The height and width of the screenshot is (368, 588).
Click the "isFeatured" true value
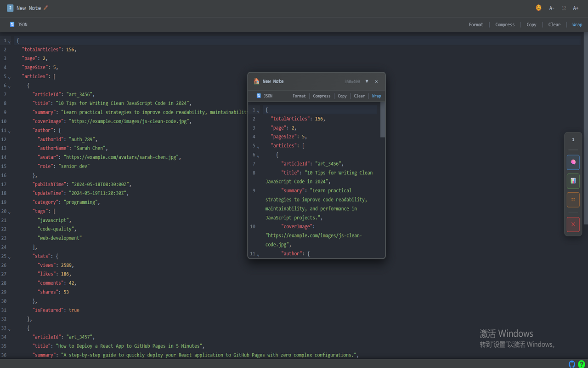tap(74, 310)
